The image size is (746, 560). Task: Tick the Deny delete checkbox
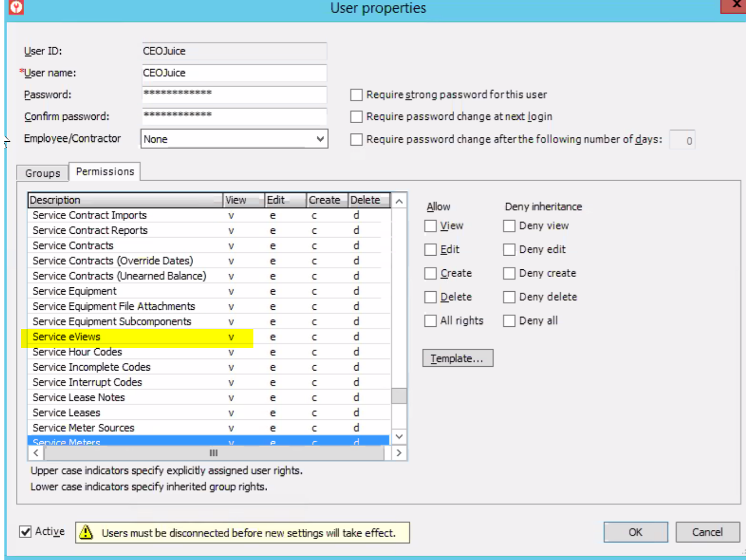(509, 297)
